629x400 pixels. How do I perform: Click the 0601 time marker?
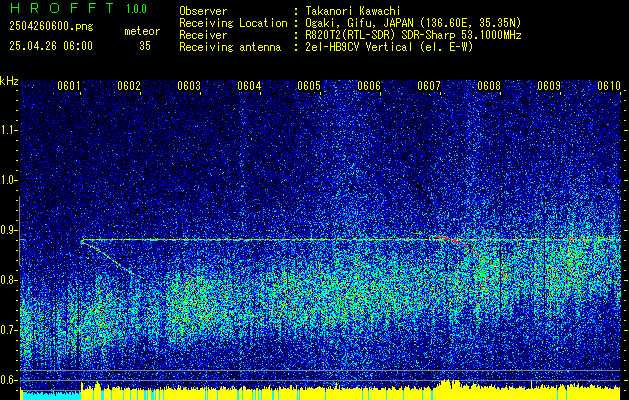click(69, 86)
